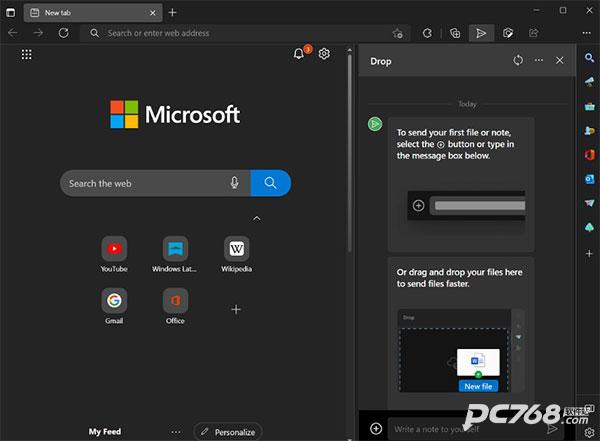This screenshot has width=600, height=441.
Task: Select the New tab tab
Action: pos(93,13)
